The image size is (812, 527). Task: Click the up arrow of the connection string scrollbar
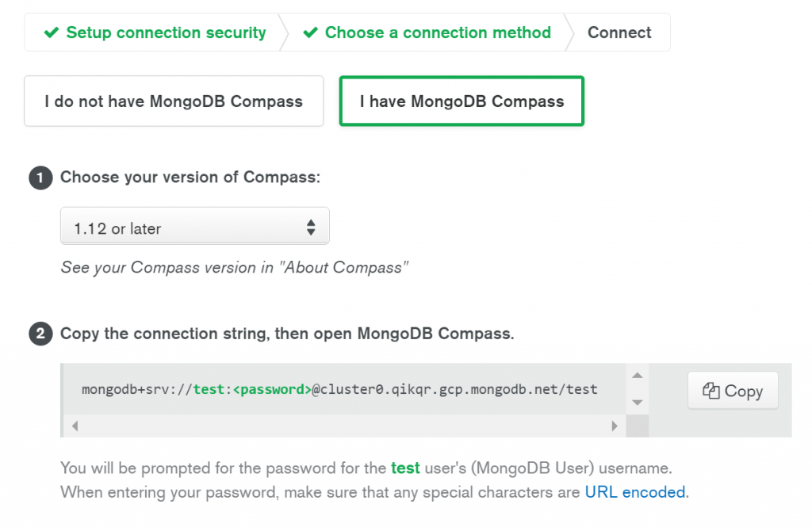(638, 376)
